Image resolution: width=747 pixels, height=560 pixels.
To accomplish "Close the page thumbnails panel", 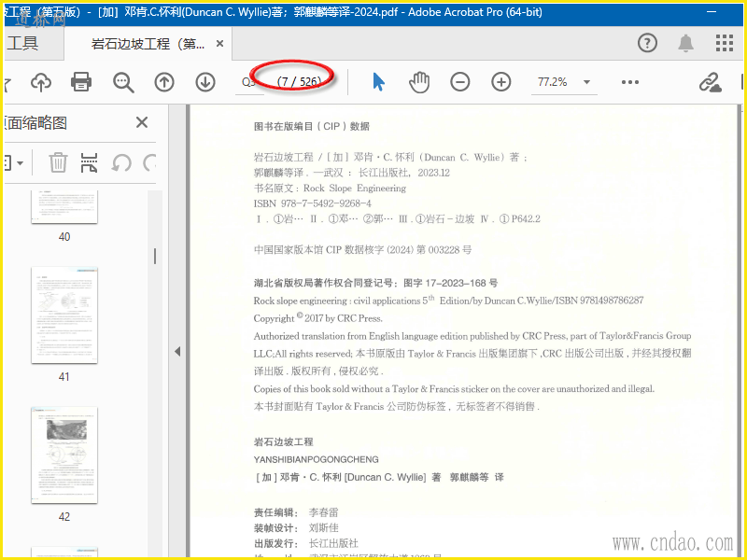I will point(142,122).
